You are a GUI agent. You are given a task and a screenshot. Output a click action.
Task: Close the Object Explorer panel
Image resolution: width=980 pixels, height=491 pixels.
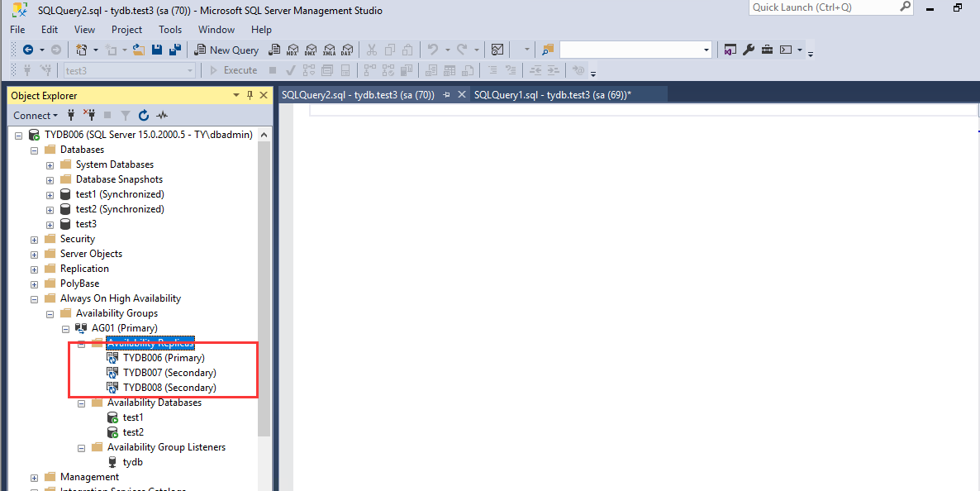pos(264,95)
